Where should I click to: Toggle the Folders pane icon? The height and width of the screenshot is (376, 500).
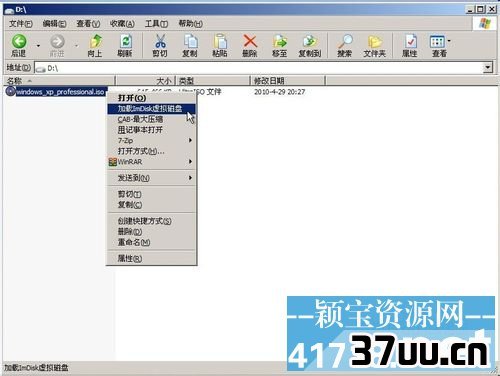[x=375, y=42]
